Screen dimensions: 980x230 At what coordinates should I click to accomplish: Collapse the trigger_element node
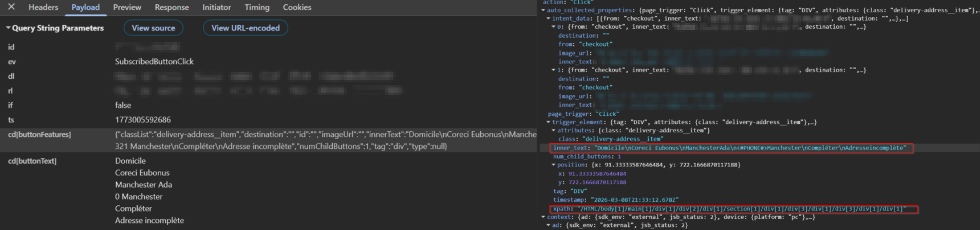click(x=549, y=122)
